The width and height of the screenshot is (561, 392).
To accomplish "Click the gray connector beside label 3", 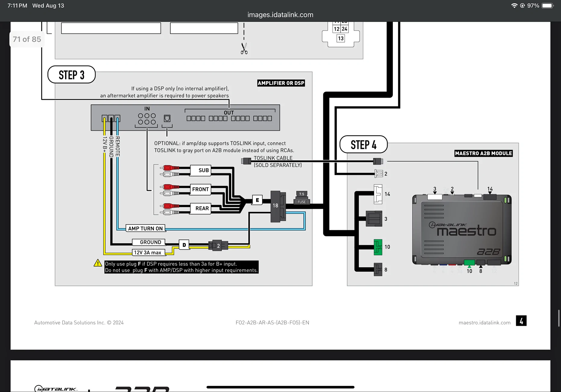I will pos(374,219).
